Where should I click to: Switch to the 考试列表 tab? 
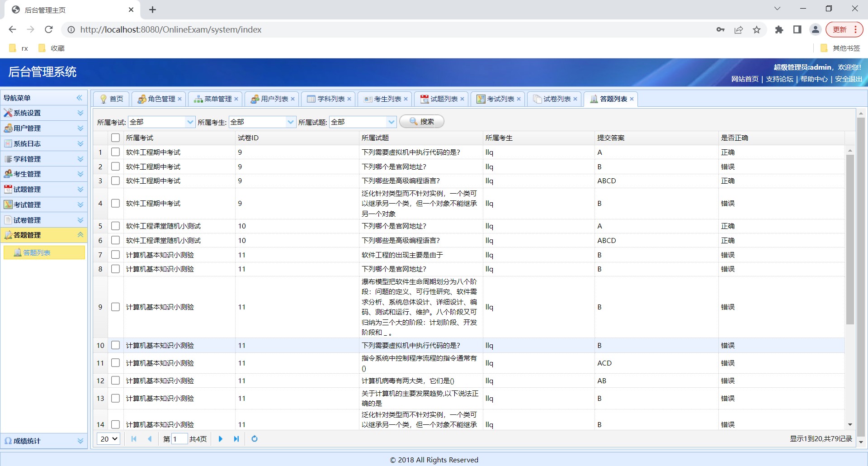[x=500, y=99]
